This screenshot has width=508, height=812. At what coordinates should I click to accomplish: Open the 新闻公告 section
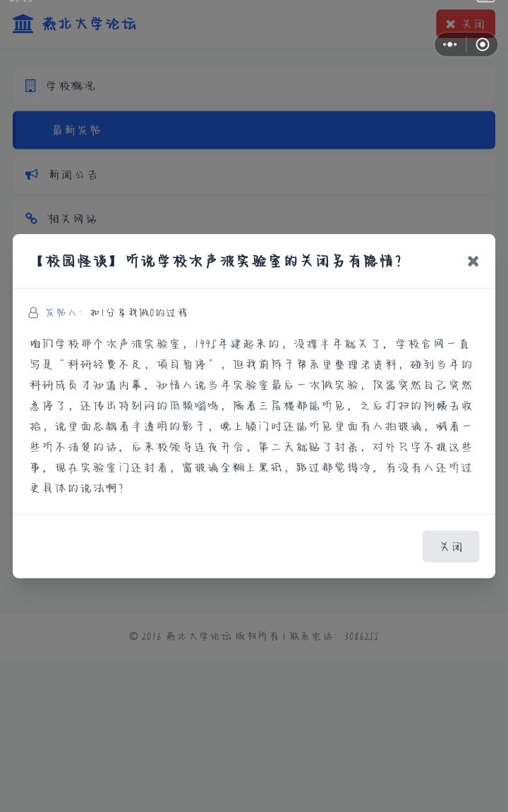[x=254, y=175]
